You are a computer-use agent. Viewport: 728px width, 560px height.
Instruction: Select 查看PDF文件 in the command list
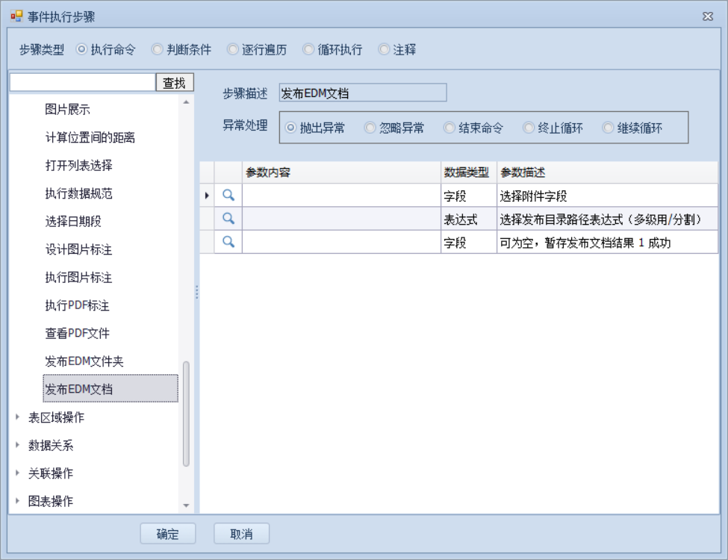click(78, 333)
